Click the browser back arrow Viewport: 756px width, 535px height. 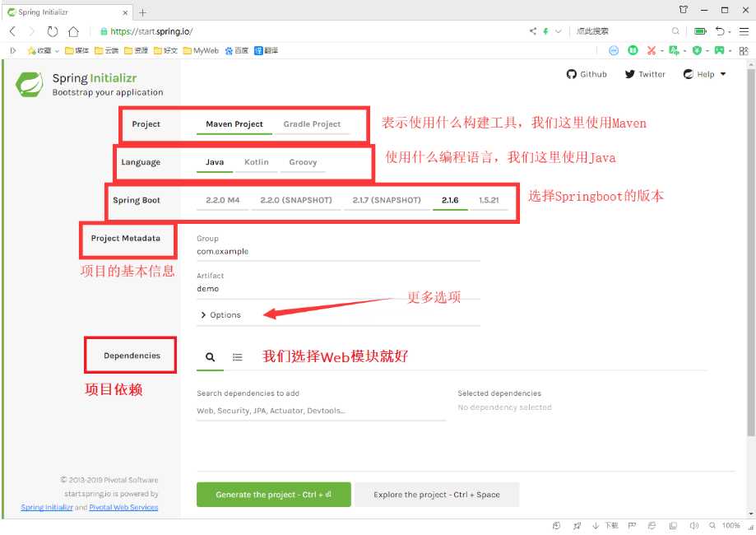(x=13, y=31)
